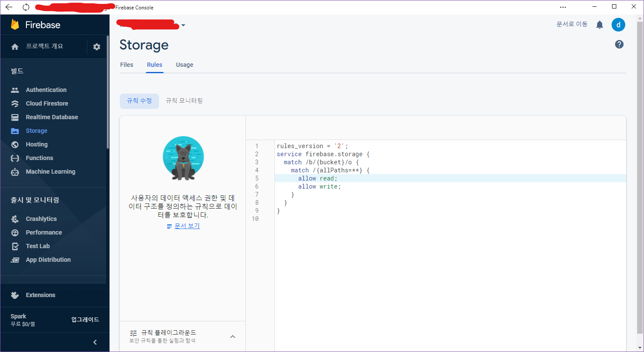Click the Realtime Database icon

tap(15, 117)
